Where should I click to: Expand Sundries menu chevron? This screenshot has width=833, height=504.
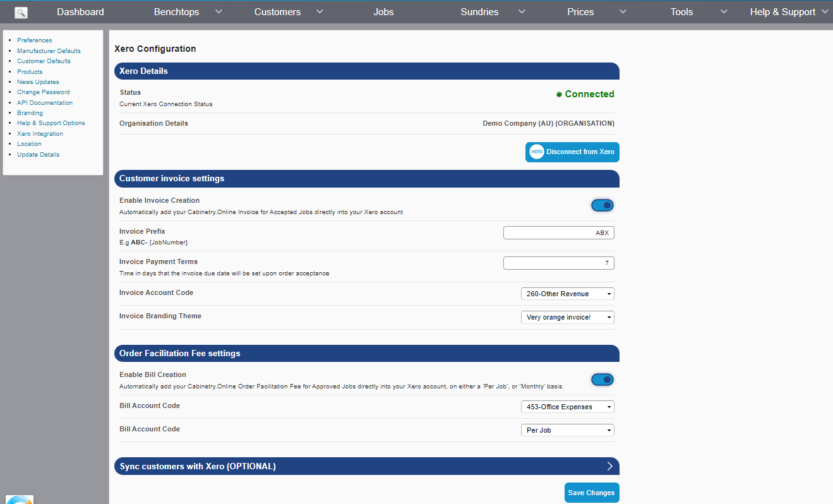tap(522, 11)
